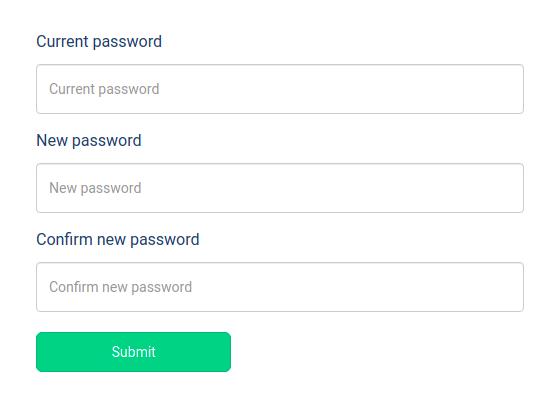Place cursor in the first password box
The image size is (560, 410).
[x=280, y=89]
